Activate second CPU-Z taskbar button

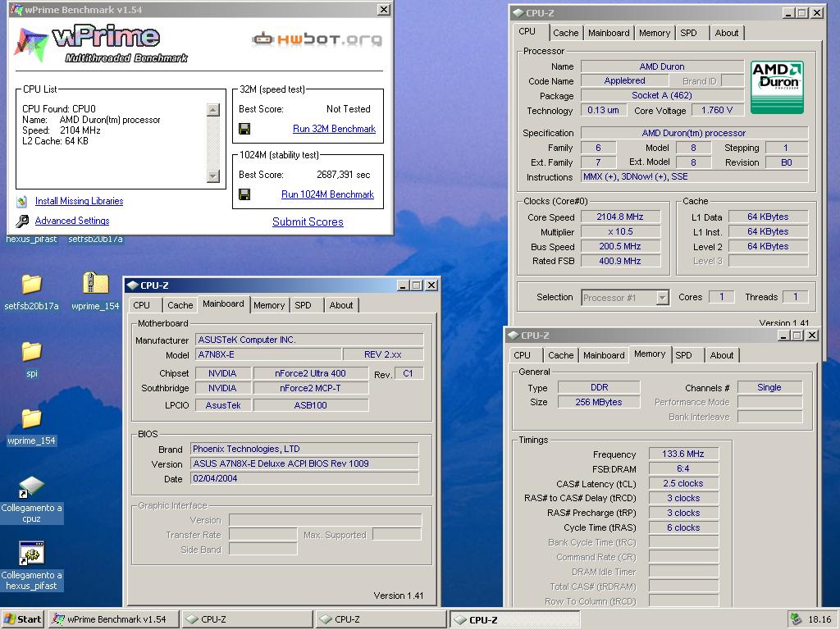381,619
